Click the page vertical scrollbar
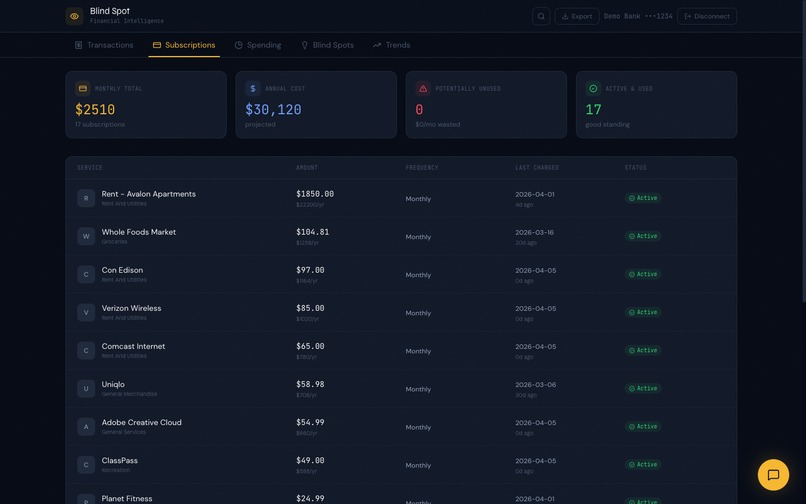 coord(803,152)
